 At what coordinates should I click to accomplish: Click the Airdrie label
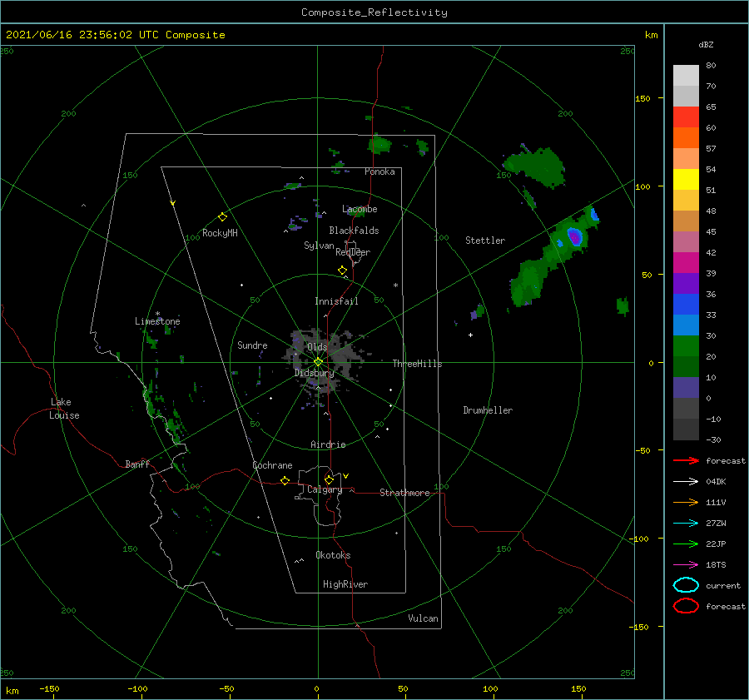coord(328,444)
